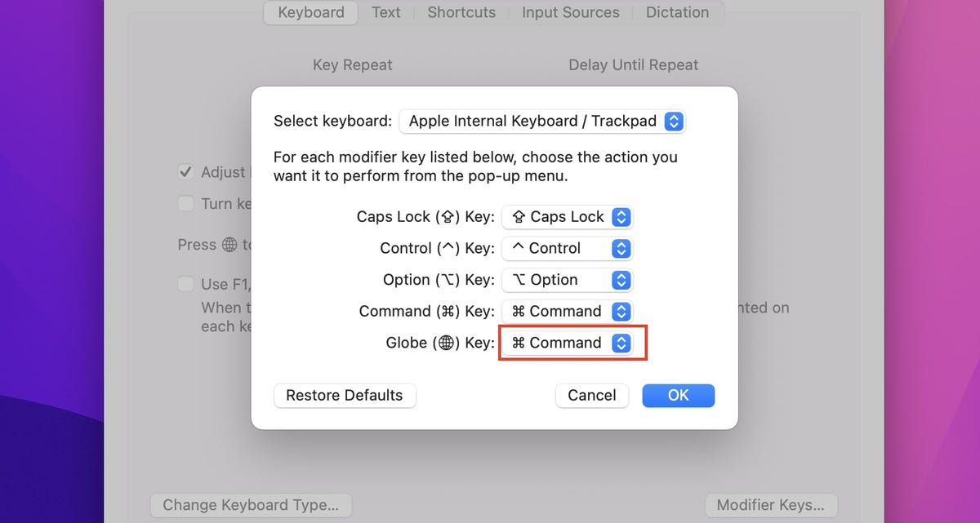Open the Command Key action menu
980x523 pixels.
[x=568, y=311]
